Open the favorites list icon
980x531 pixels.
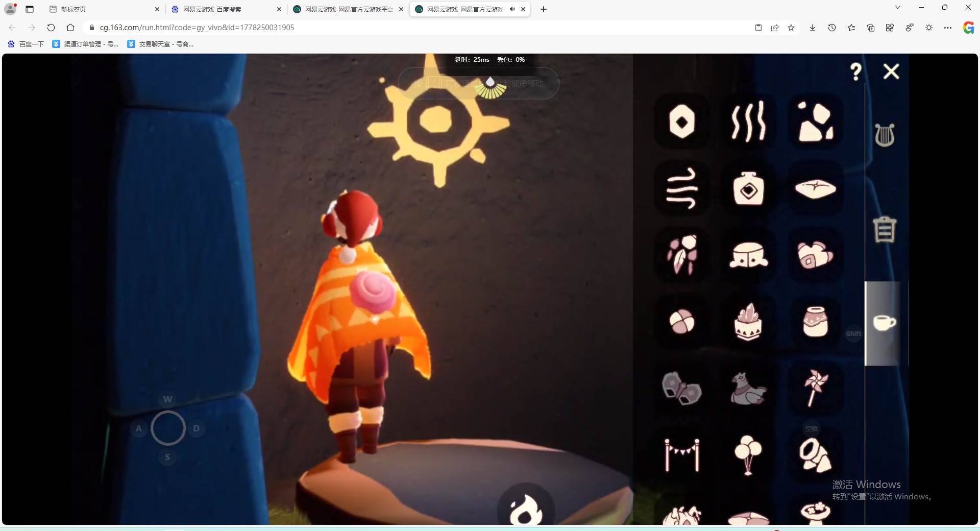point(851,28)
